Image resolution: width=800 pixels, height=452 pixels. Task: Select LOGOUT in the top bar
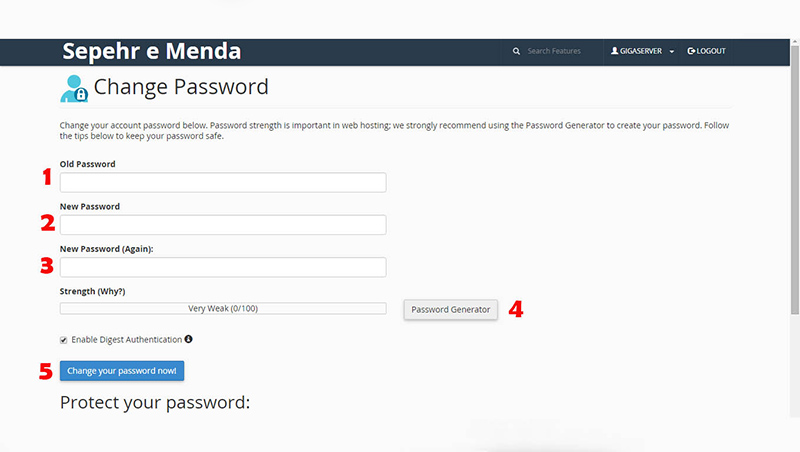coord(706,51)
